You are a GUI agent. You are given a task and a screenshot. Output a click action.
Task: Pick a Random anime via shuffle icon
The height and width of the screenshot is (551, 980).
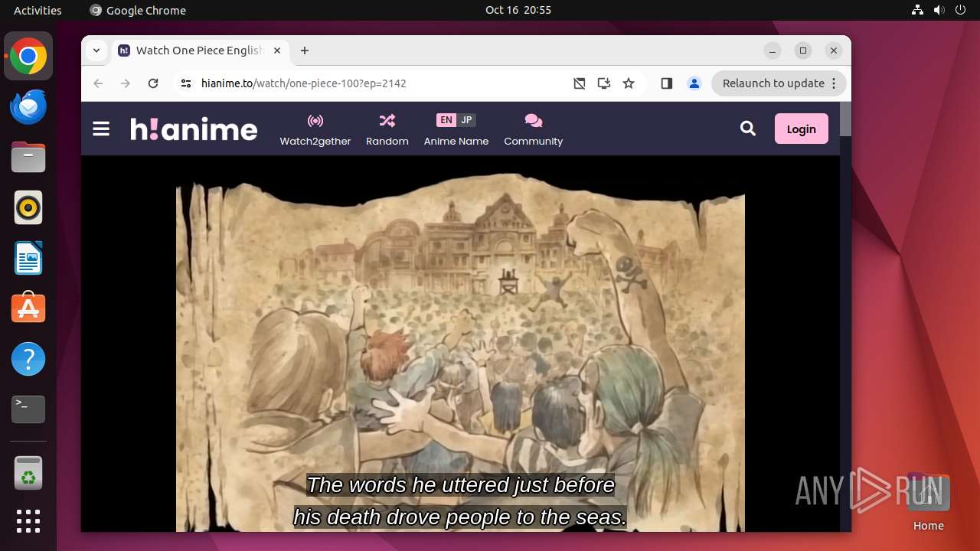[387, 121]
